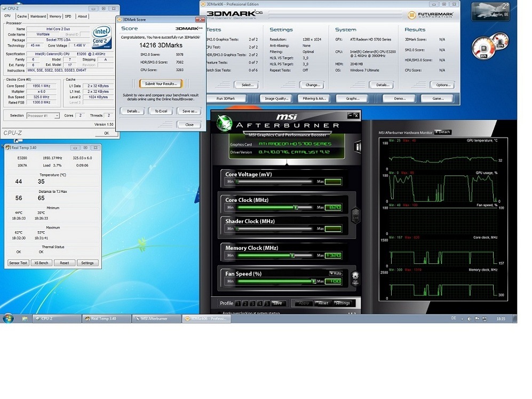Viewport: 532px width, 399px height.
Task: Open the SPD tab in CPU-Z
Action: [68, 17]
